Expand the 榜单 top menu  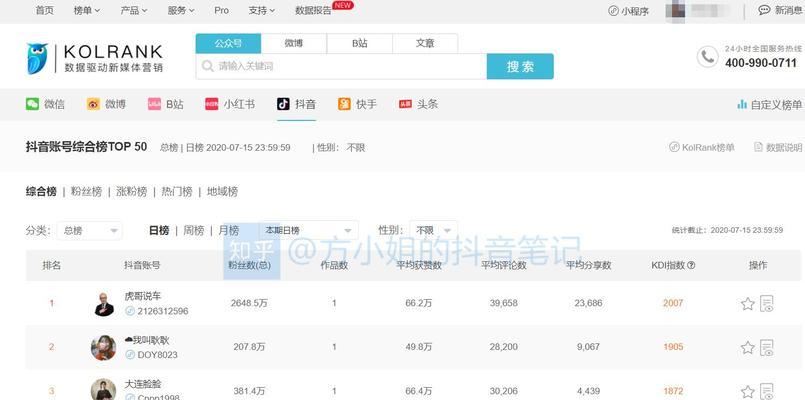87,10
